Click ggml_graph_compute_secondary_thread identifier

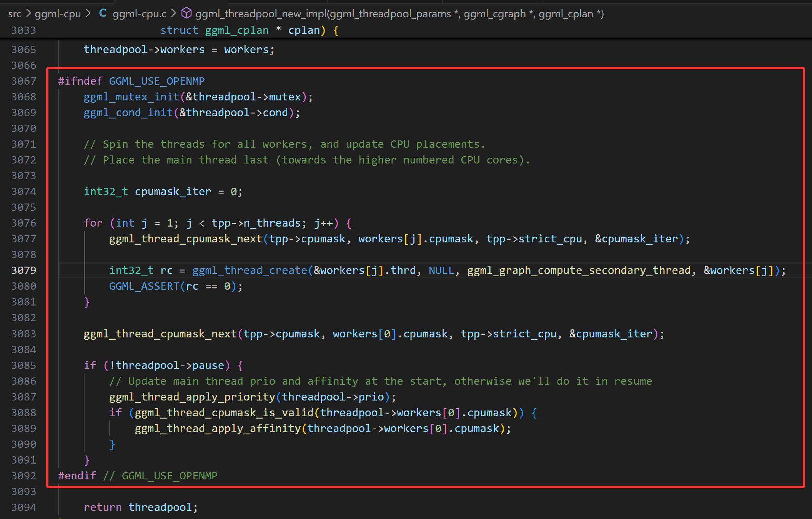tap(579, 270)
